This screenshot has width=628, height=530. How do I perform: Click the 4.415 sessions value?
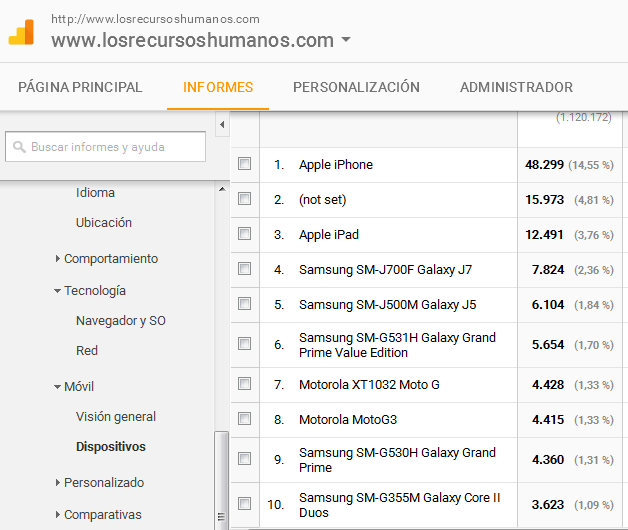547,419
